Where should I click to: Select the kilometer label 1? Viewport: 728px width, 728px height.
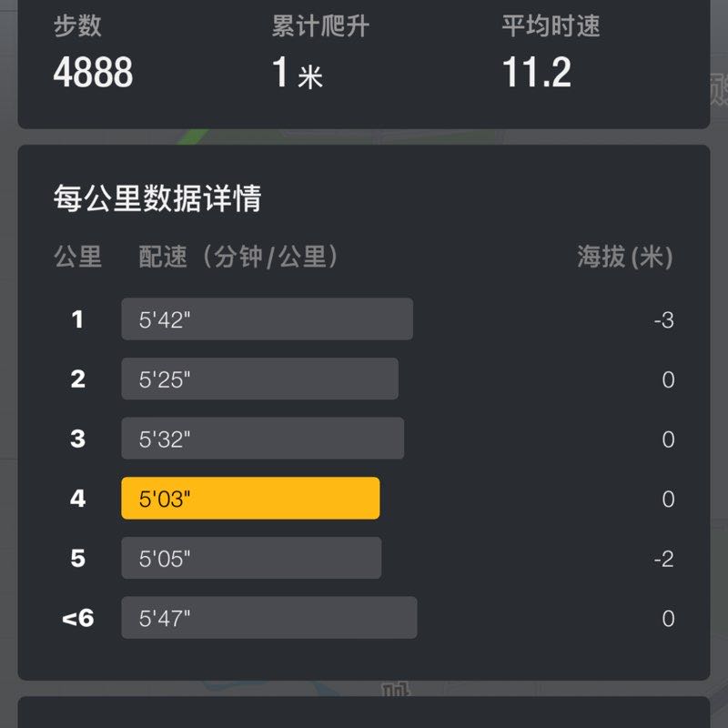pyautogui.click(x=78, y=318)
